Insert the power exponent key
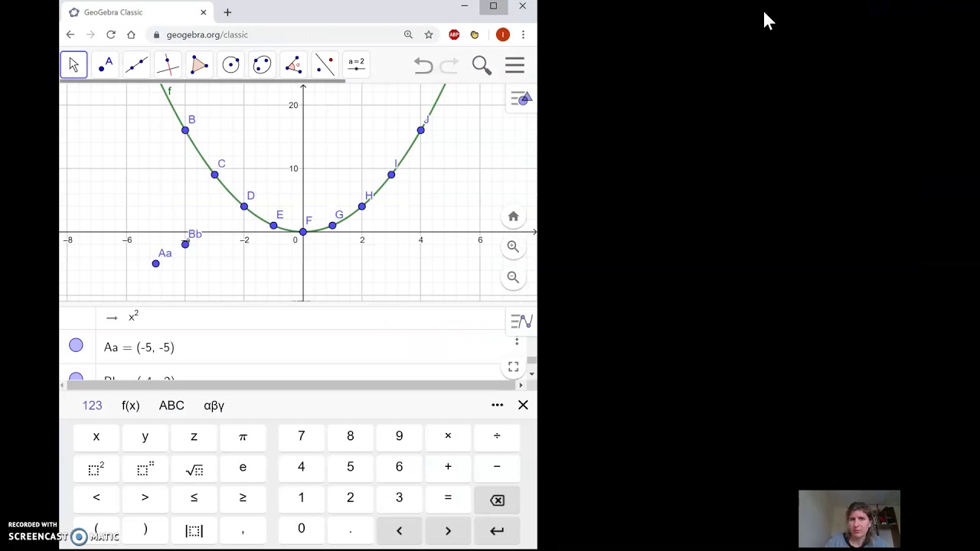 click(145, 468)
